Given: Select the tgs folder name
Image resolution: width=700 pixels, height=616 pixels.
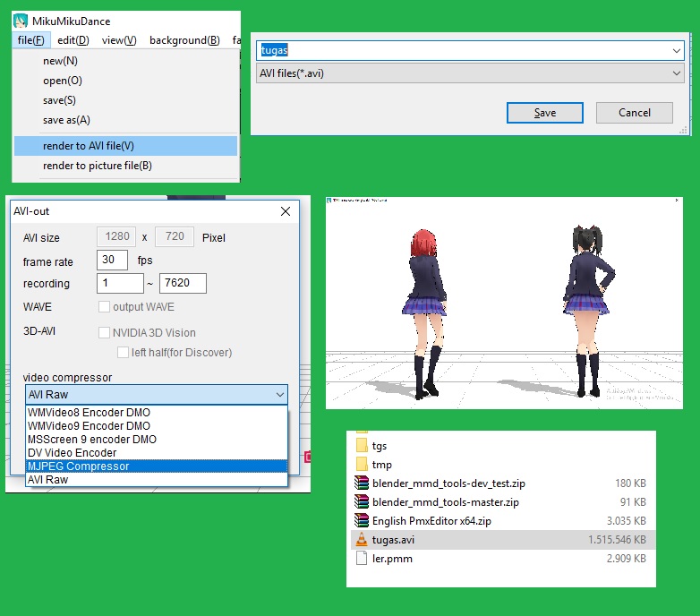Looking at the screenshot, I should click(379, 446).
